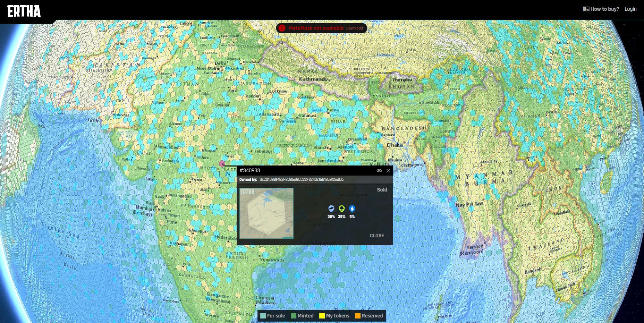The height and width of the screenshot is (323, 644).
Task: Click the Minted legend label
Action: (x=305, y=316)
